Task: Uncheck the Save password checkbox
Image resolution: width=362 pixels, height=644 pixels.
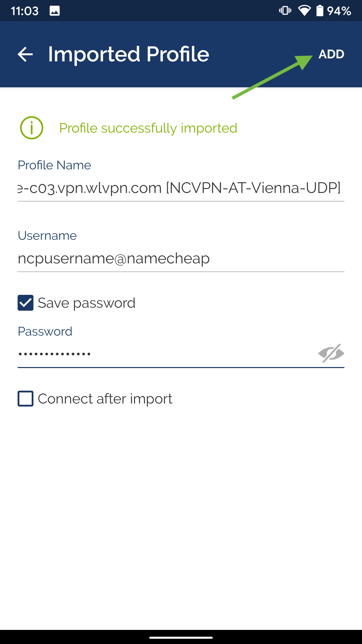Action: [x=25, y=303]
